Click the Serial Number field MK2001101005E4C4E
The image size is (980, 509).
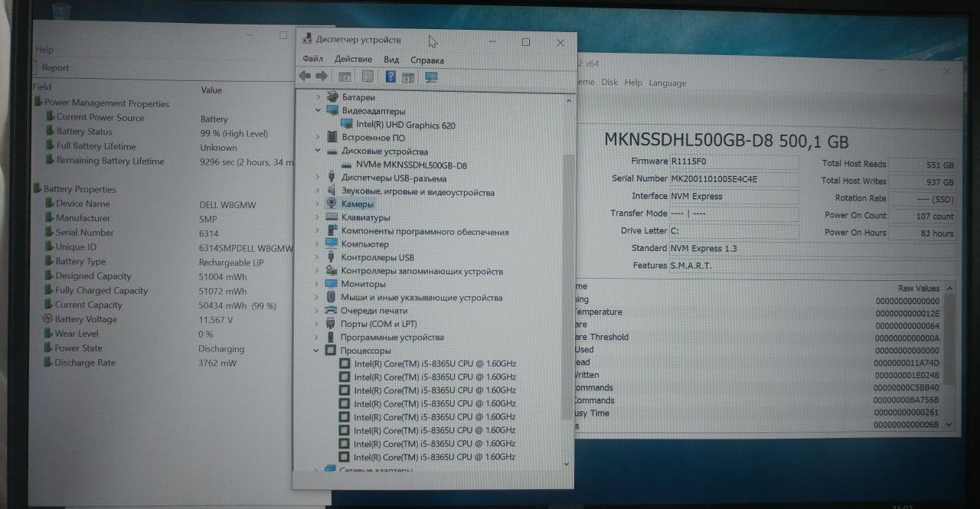click(x=734, y=179)
